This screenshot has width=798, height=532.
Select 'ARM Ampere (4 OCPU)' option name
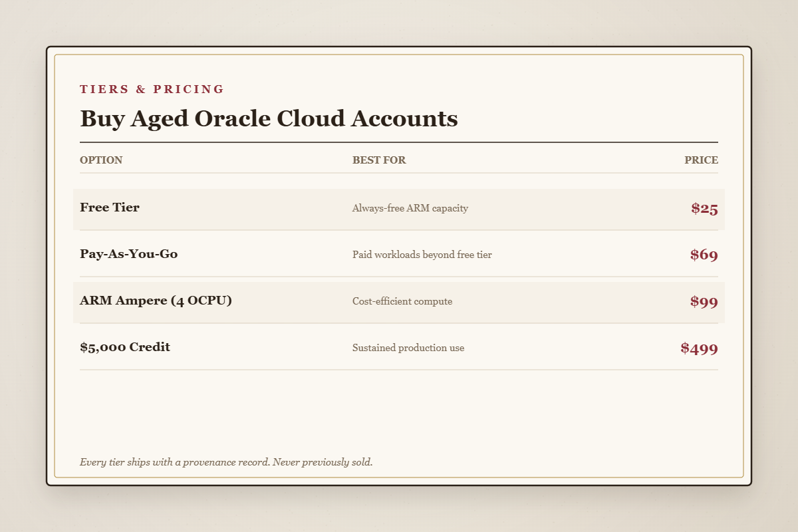click(156, 301)
